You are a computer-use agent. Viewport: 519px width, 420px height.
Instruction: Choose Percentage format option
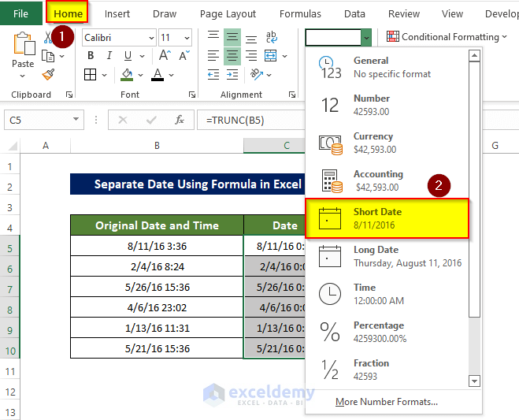click(387, 332)
